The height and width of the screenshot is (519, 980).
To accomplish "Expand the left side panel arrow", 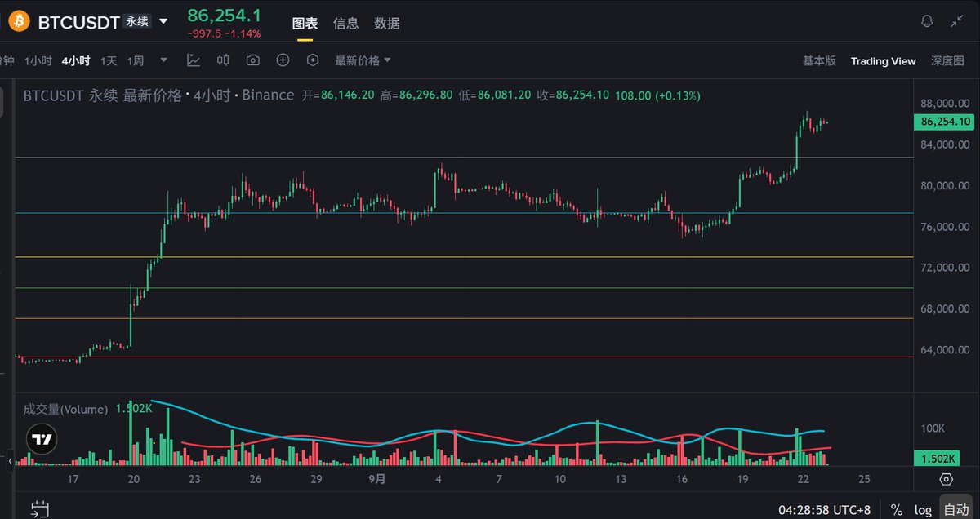I will pos(11,461).
